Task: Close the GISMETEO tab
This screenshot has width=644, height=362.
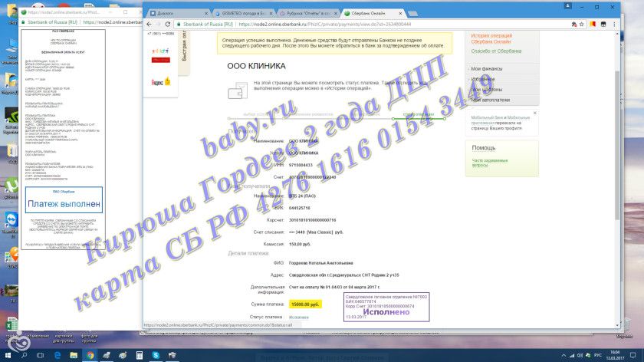Action: 271,14
